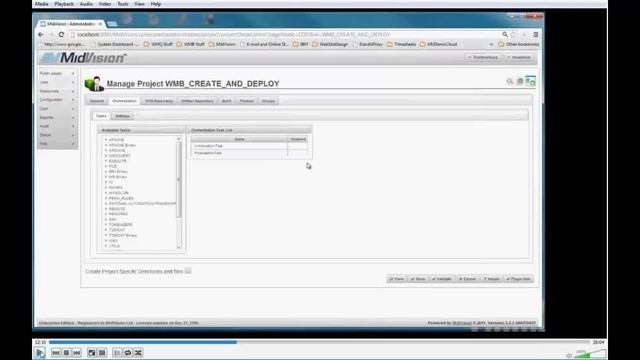Viewport: 640px width, 360px height.
Task: Click rightmost icon beside project title
Action: (530, 81)
